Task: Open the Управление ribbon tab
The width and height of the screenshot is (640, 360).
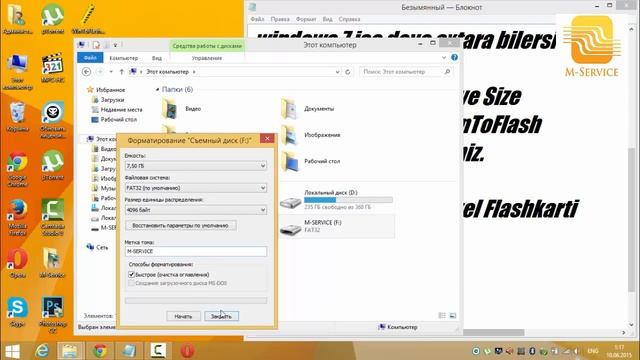Action: click(207, 58)
